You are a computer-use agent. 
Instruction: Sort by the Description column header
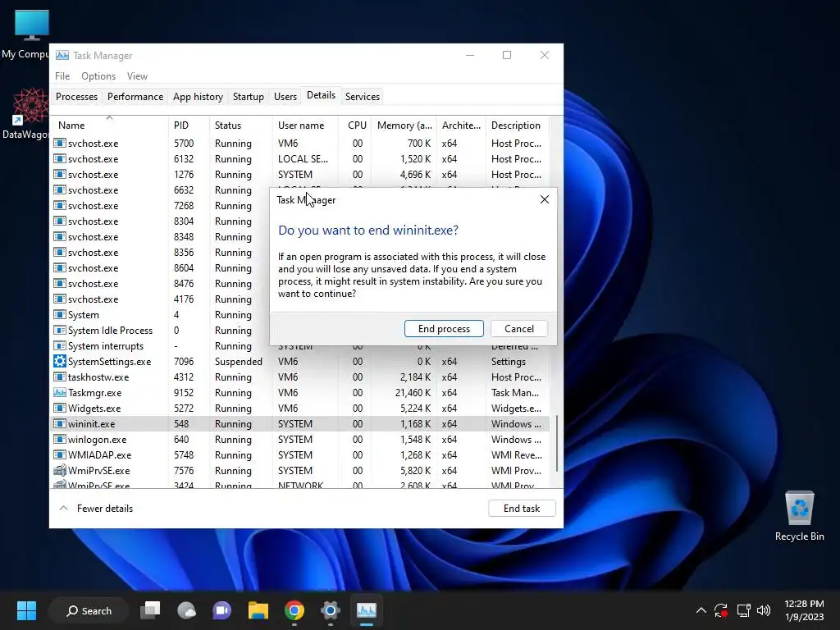pyautogui.click(x=518, y=126)
